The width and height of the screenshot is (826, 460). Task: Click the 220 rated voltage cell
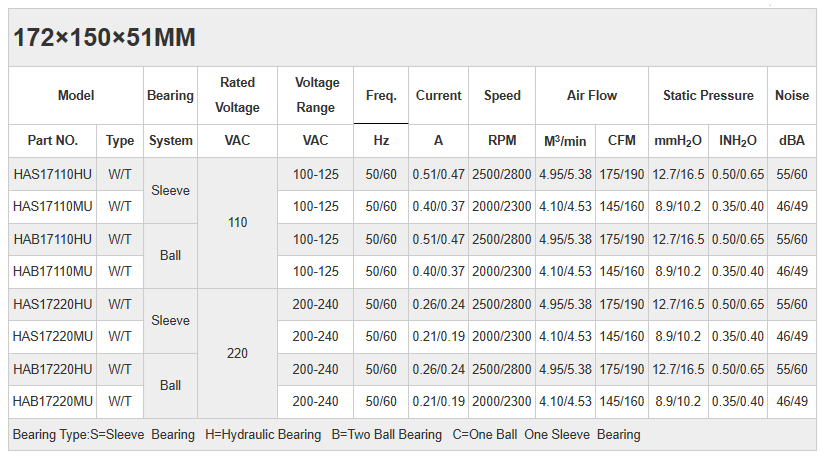[237, 353]
